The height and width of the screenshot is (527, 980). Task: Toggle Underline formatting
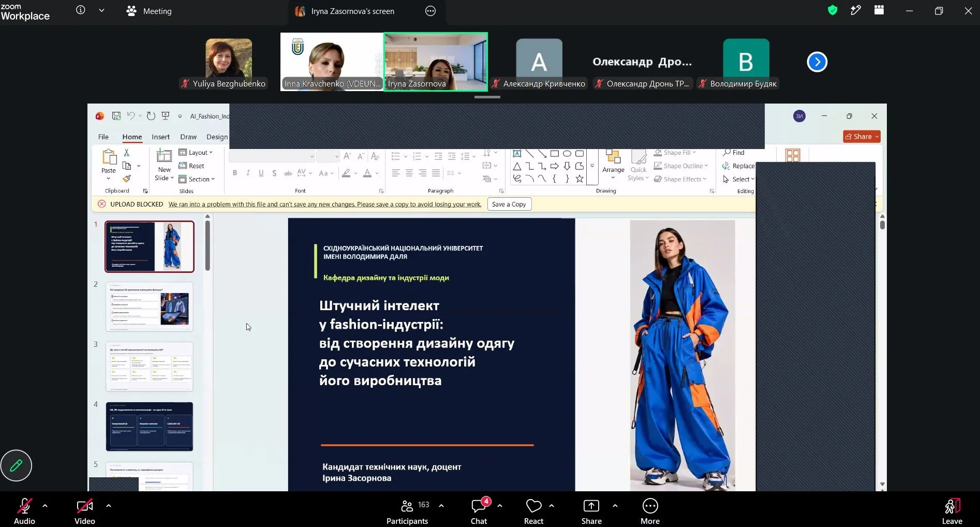[261, 173]
